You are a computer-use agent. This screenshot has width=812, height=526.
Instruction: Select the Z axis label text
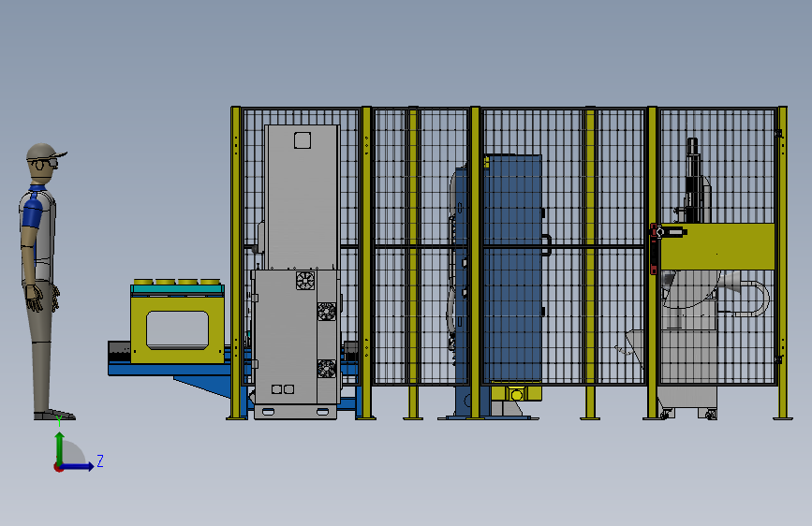pyautogui.click(x=100, y=460)
